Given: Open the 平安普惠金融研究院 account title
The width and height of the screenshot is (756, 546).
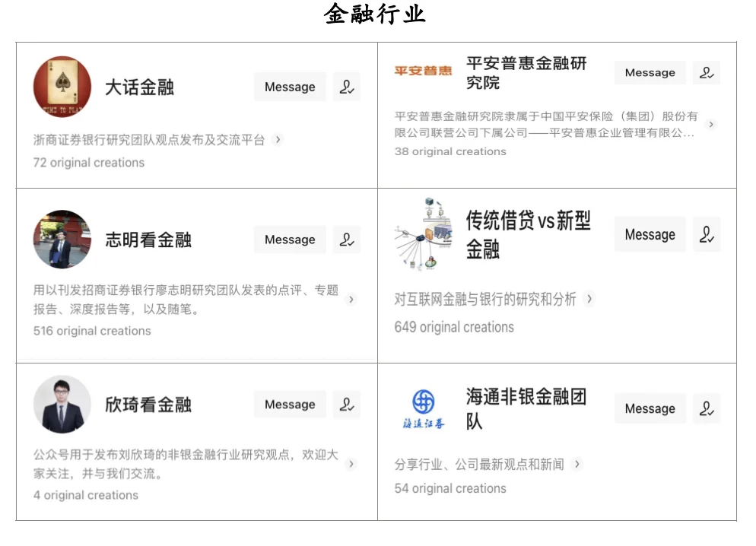Looking at the screenshot, I should coord(526,73).
